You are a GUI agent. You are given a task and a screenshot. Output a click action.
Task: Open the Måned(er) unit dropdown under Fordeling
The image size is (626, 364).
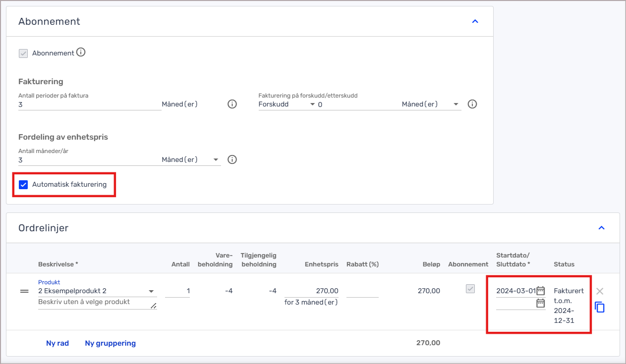pos(191,160)
